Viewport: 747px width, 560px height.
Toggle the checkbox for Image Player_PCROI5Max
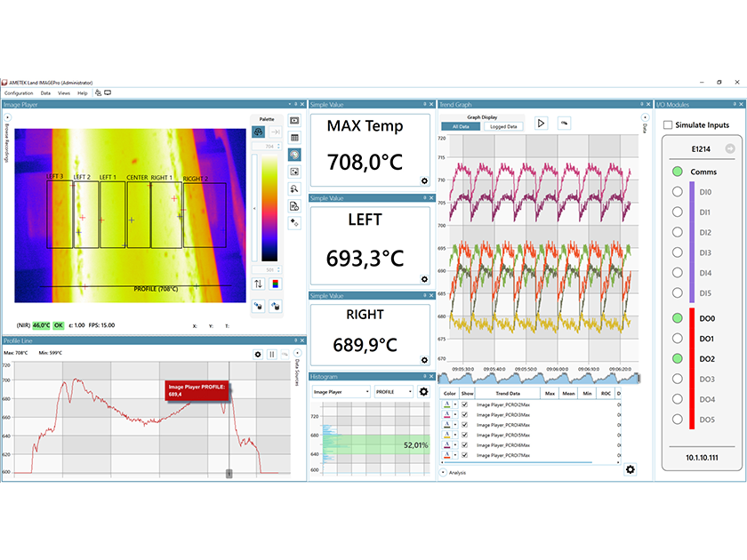tap(463, 435)
